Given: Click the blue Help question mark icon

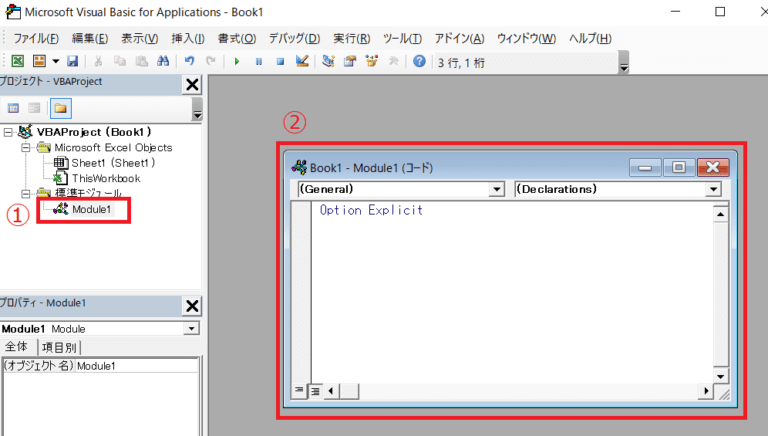Looking at the screenshot, I should 419,61.
